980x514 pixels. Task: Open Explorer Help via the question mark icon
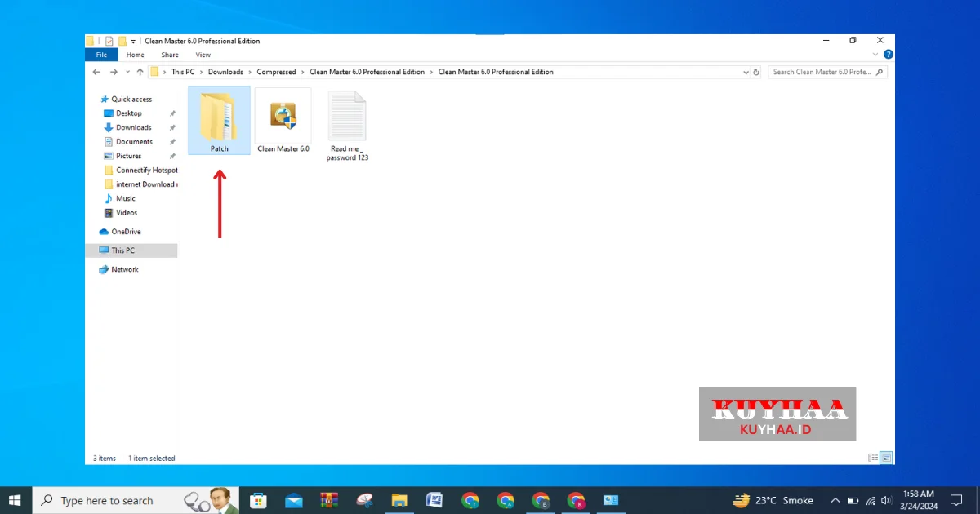click(888, 55)
